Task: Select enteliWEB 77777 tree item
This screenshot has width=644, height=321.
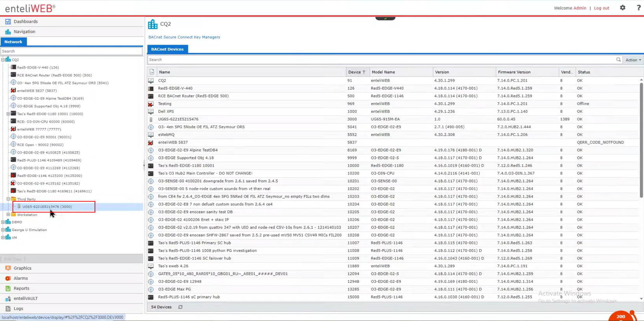Action: [39, 129]
